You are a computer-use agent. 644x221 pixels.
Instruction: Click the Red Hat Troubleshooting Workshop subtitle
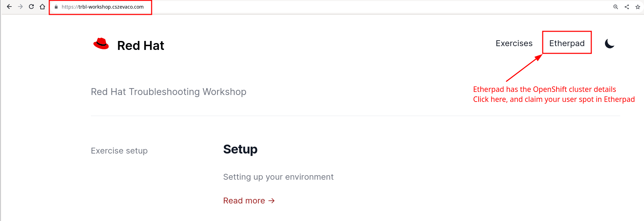168,92
